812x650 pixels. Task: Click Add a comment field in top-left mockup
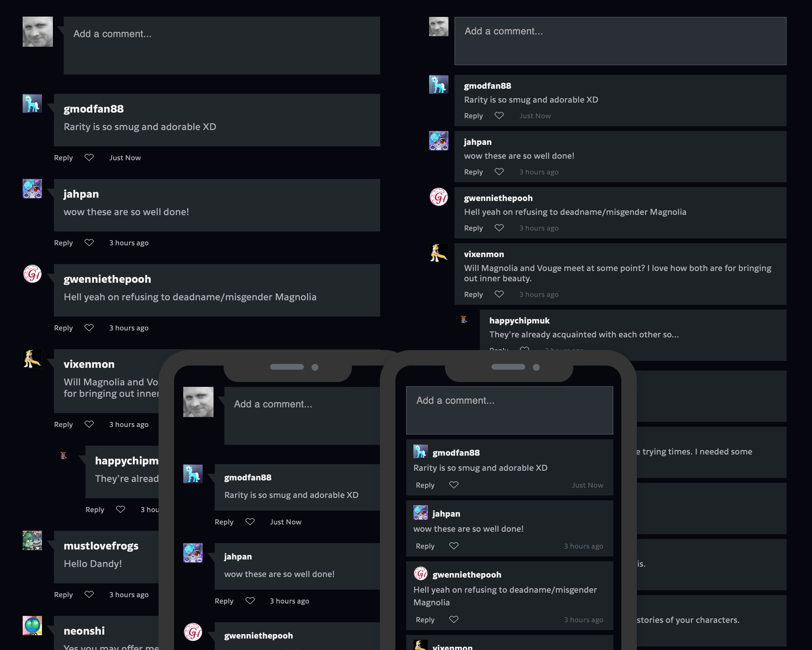point(221,45)
